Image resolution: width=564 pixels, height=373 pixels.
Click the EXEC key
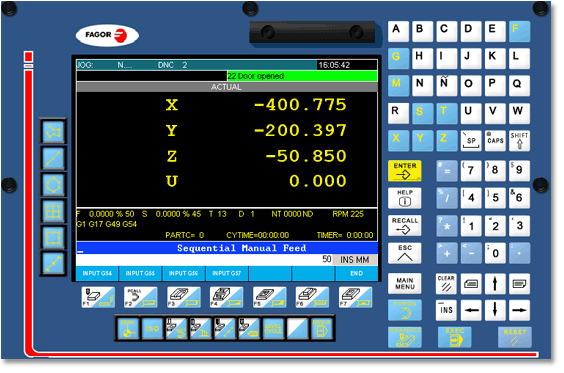[455, 337]
